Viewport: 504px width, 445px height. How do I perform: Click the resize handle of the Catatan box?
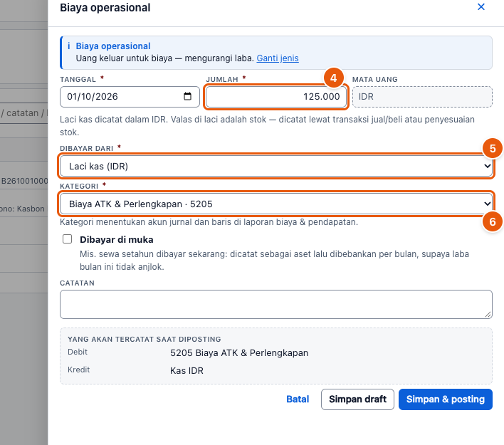pos(488,315)
